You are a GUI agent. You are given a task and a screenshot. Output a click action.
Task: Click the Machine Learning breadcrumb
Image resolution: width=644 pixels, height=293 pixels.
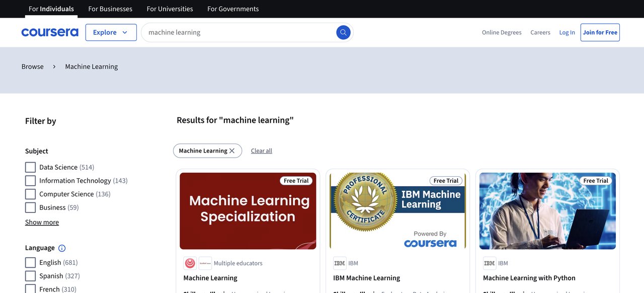tap(92, 66)
